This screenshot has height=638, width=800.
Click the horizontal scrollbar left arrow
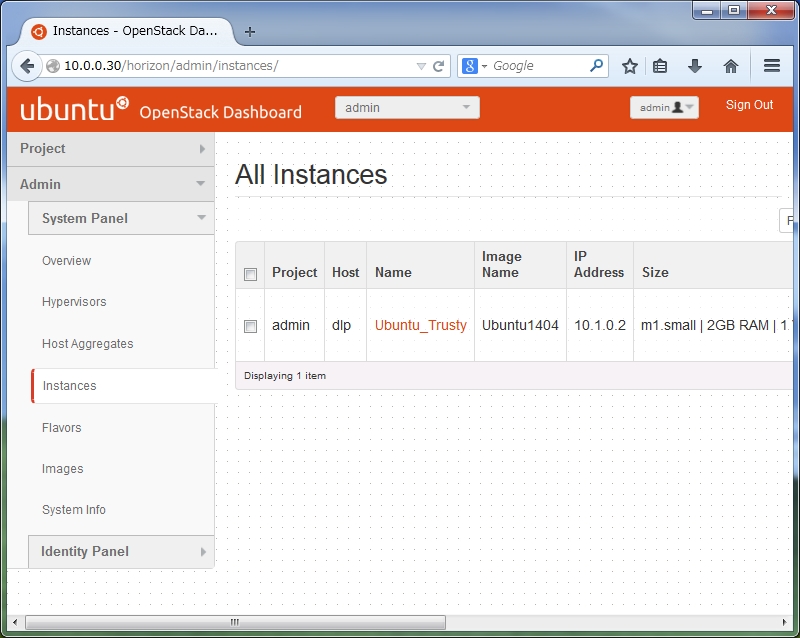point(15,622)
